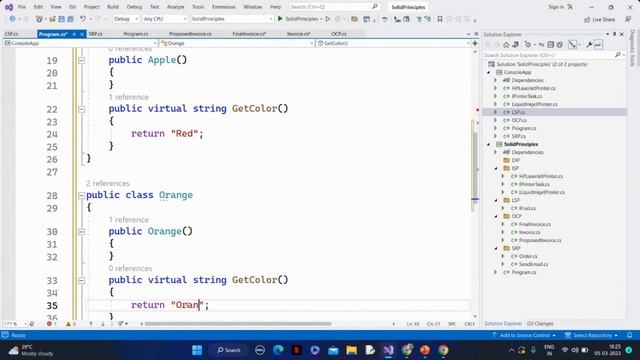Expand the HPLaserJetPrinter.cs node under ConsoleApp

tap(496, 88)
